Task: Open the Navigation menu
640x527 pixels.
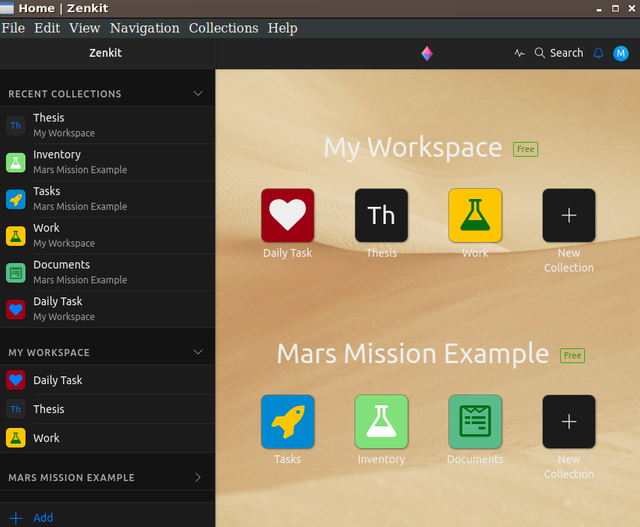Action: tap(144, 28)
